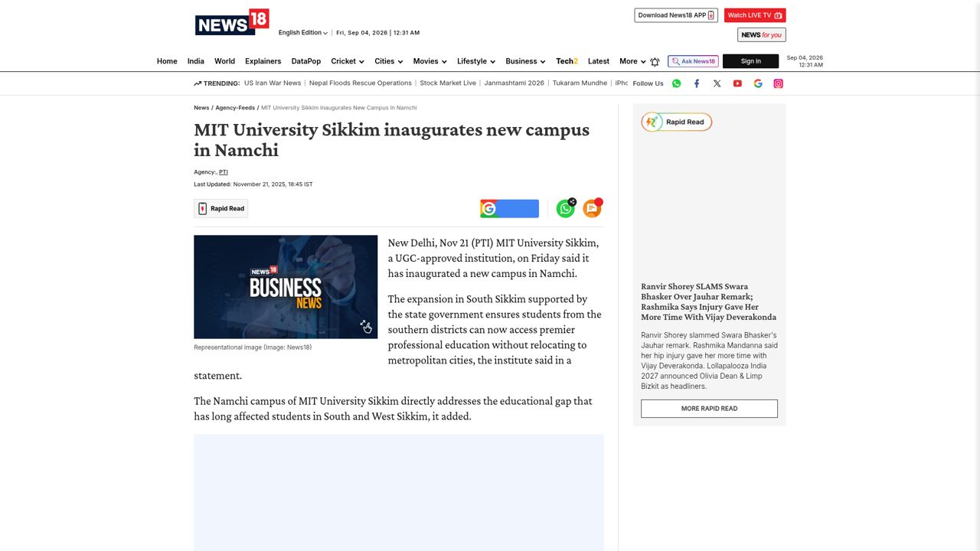The width and height of the screenshot is (980, 551).
Task: Click the trending arrow label
Action: point(217,83)
